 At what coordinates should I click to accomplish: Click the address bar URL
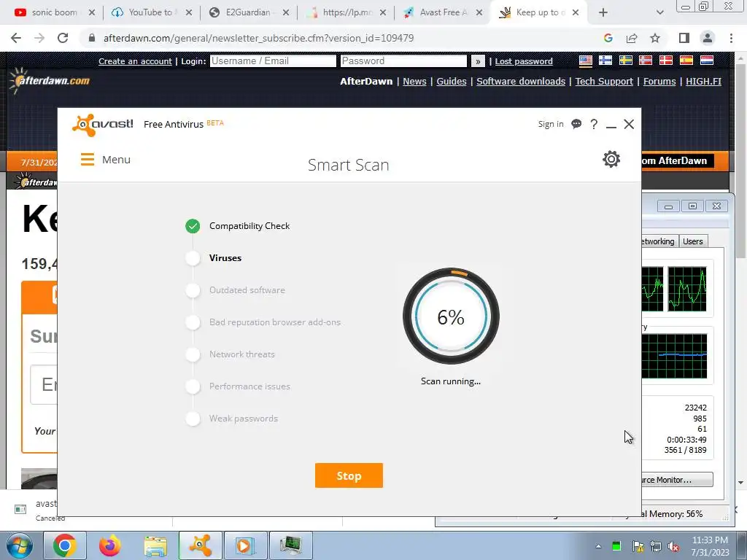259,38
